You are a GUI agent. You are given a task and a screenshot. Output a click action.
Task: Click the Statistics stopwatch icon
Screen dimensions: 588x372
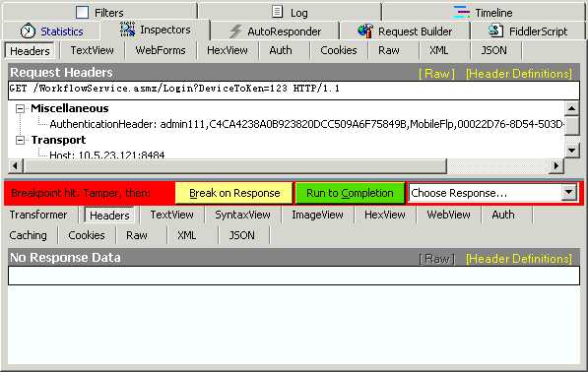pyautogui.click(x=28, y=31)
